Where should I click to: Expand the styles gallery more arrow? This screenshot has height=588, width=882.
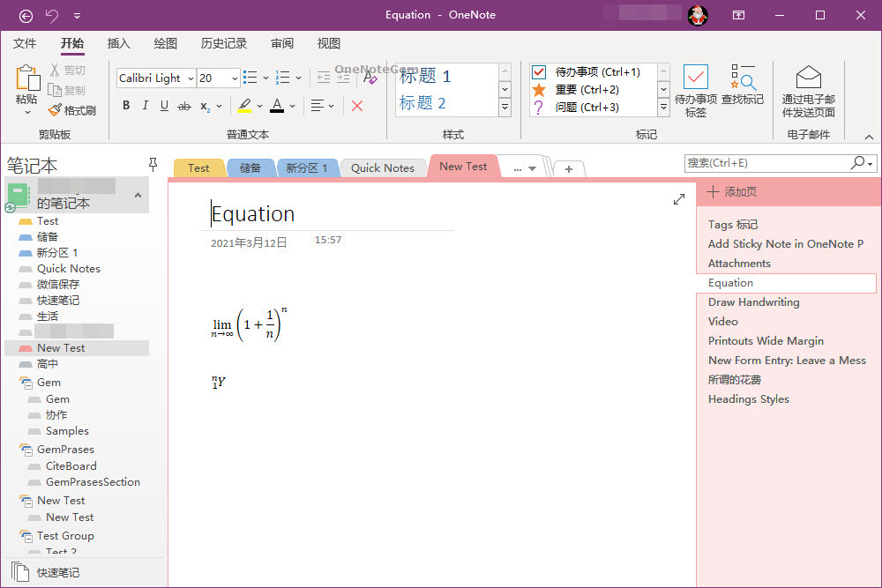coord(505,107)
